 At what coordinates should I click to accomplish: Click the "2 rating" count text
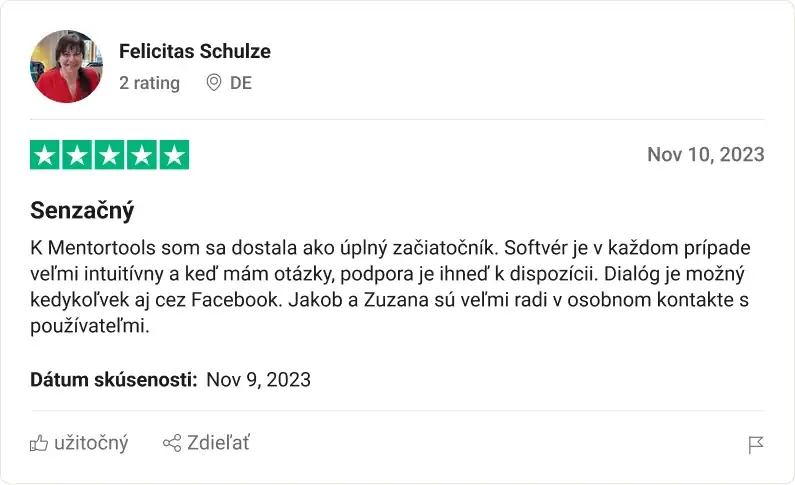coord(149,83)
